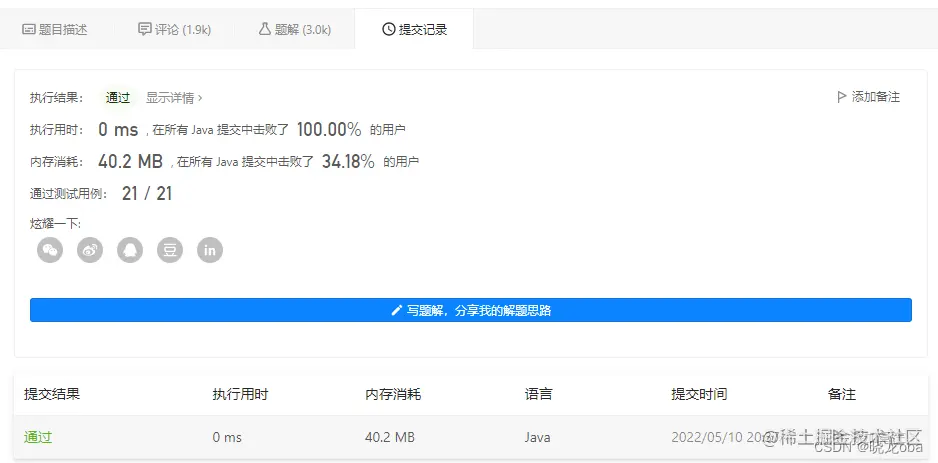Click the 备注 column header
This screenshot has width=938, height=463.
coord(842,394)
